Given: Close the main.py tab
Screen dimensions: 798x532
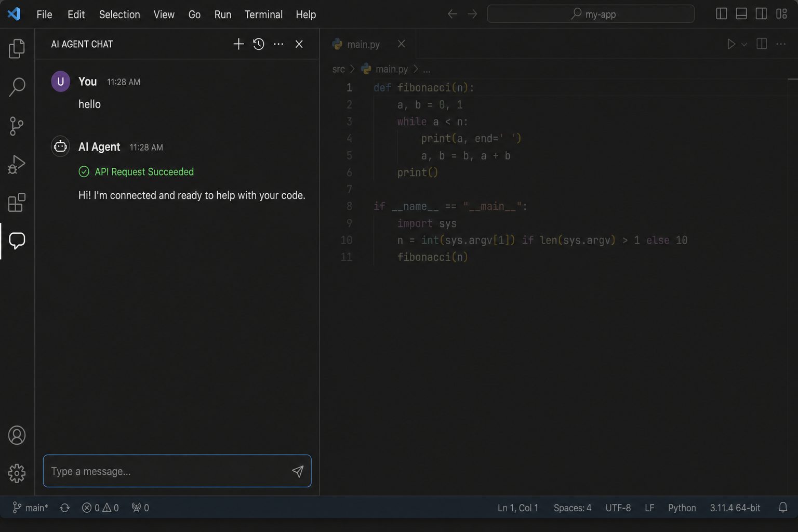Looking at the screenshot, I should 401,44.
